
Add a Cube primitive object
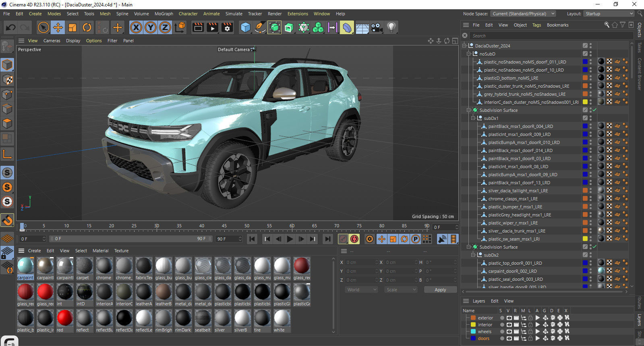click(245, 27)
